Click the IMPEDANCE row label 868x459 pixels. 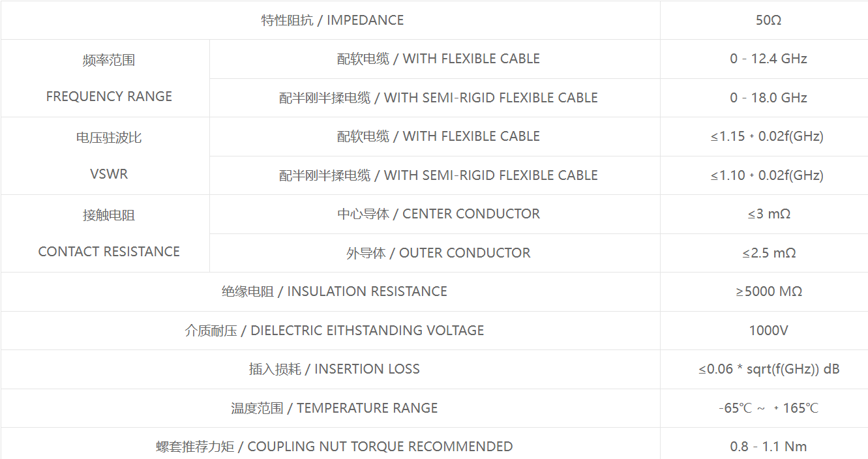click(x=333, y=20)
